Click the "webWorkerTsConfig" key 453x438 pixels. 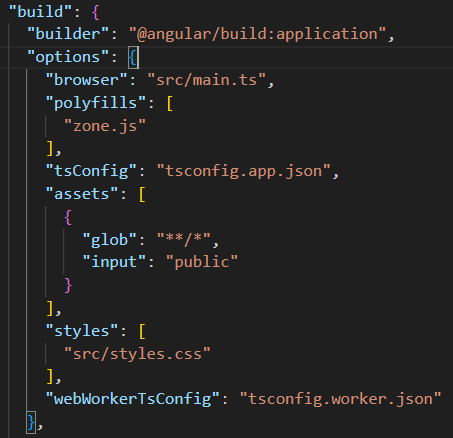pos(133,399)
